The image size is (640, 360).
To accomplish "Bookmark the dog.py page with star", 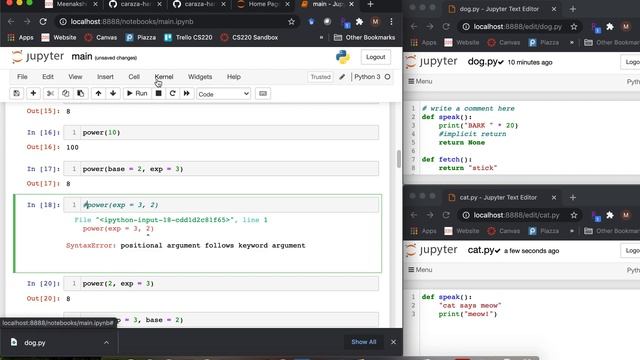I will click(x=574, y=27).
